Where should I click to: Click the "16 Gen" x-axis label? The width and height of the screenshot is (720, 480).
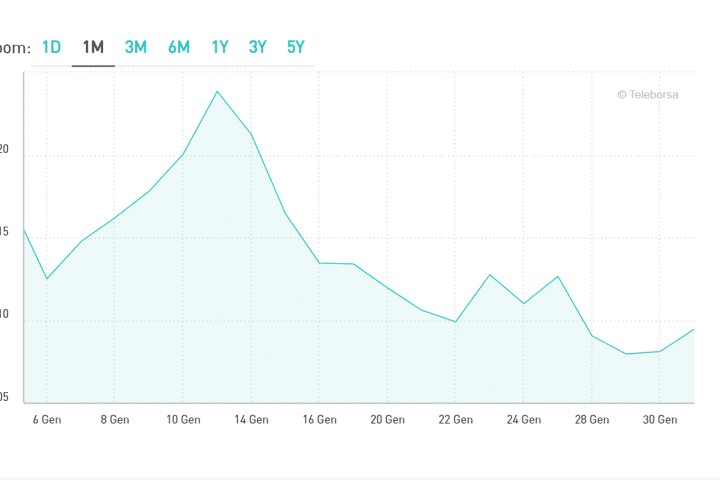click(x=319, y=420)
